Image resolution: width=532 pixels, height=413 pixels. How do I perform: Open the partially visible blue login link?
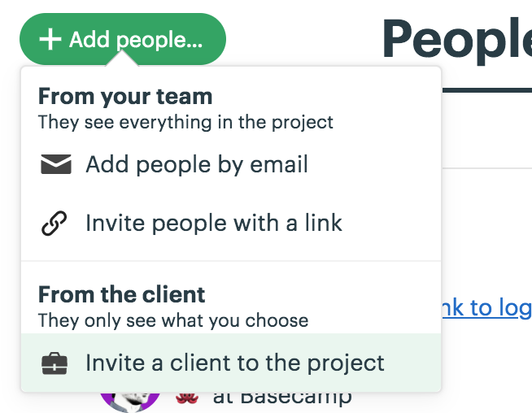point(486,308)
